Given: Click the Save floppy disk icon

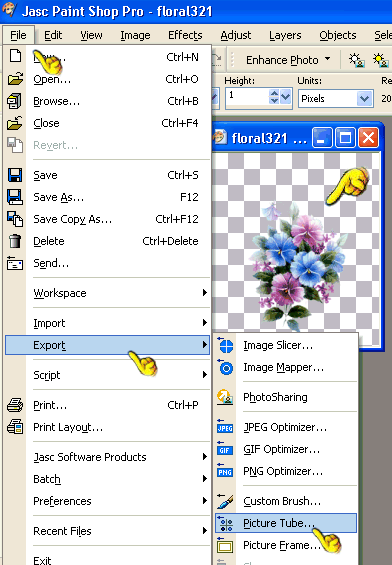Looking at the screenshot, I should (x=15, y=175).
